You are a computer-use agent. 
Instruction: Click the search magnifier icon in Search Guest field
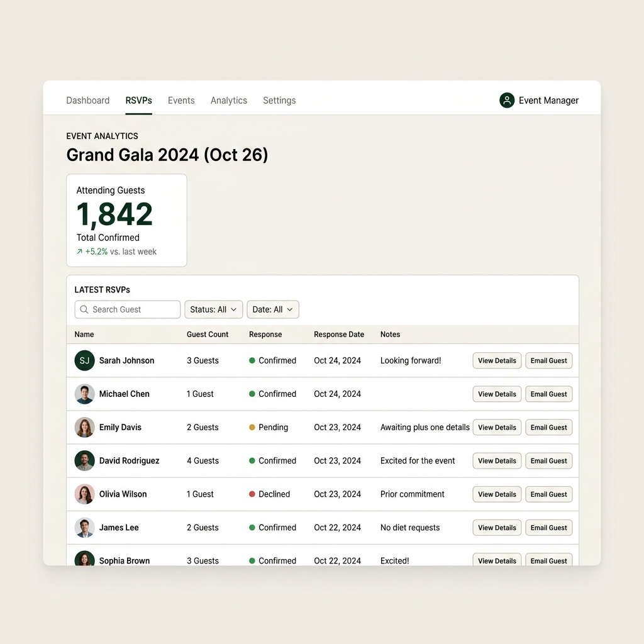(84, 309)
